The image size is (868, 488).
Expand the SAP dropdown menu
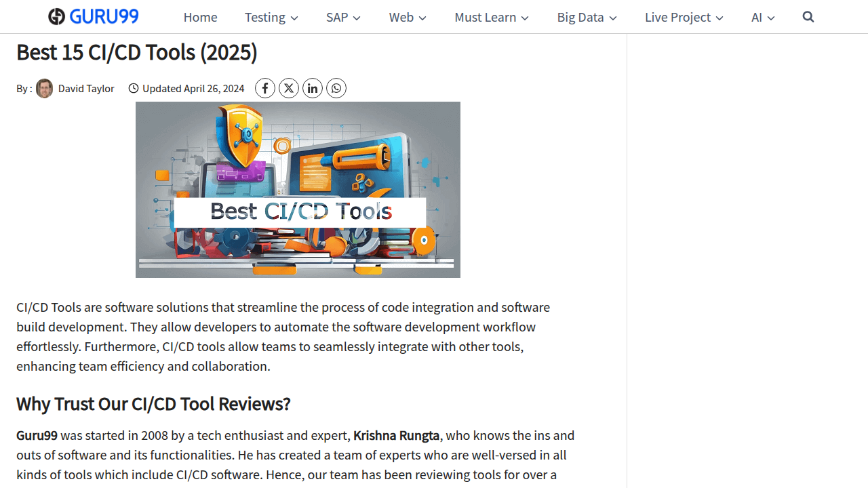click(343, 17)
